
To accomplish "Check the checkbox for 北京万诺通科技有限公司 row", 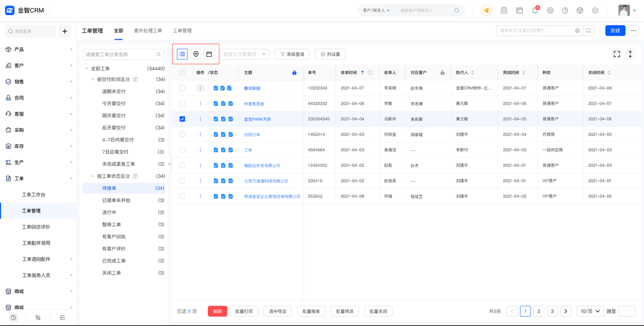I will point(182,181).
